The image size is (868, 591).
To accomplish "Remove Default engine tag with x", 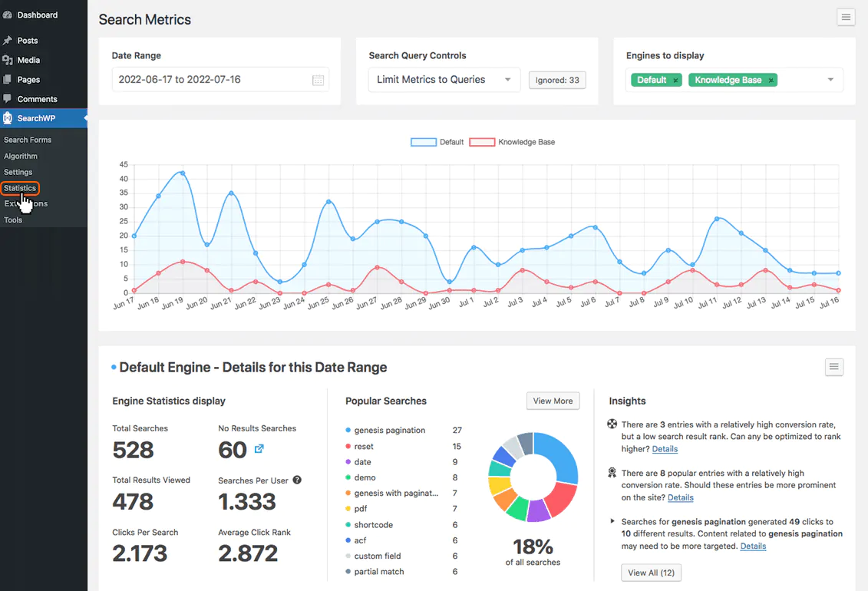I will [675, 81].
